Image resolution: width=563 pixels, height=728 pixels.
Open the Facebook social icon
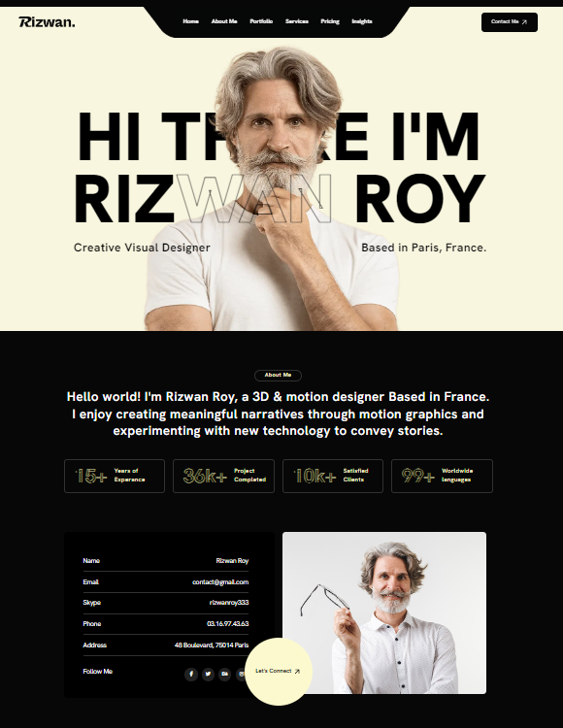pos(191,674)
